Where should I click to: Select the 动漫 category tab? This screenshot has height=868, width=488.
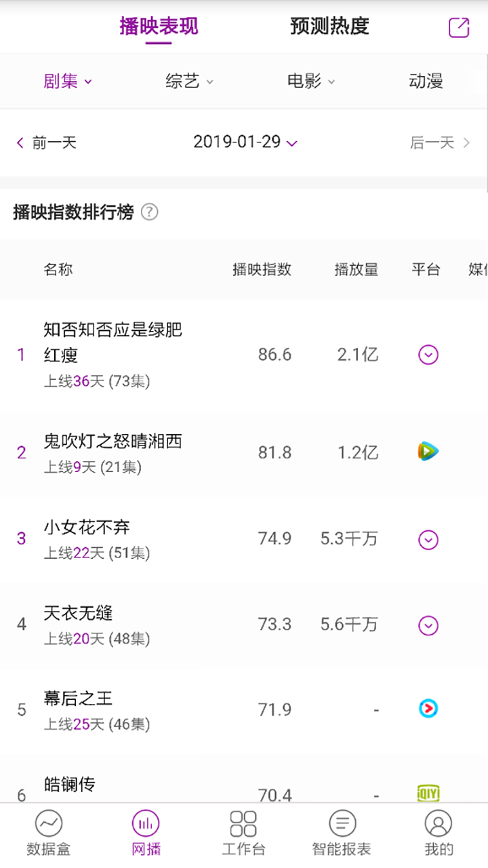pos(426,82)
